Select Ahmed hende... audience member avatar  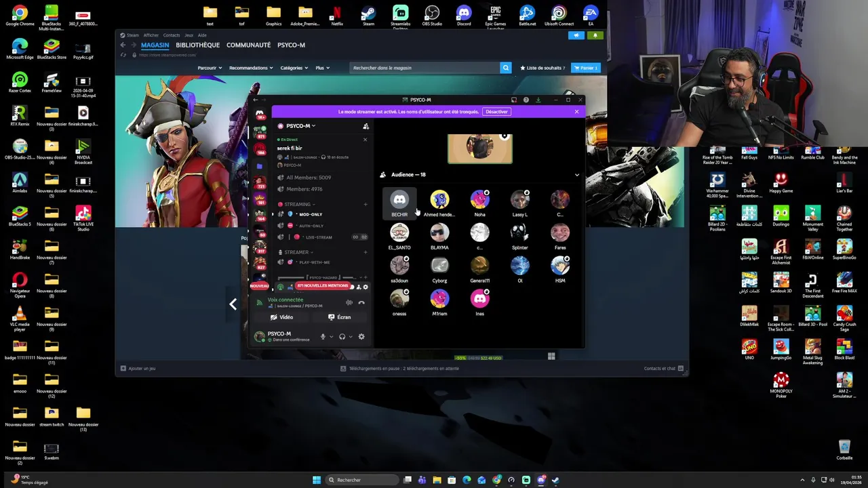click(x=439, y=200)
